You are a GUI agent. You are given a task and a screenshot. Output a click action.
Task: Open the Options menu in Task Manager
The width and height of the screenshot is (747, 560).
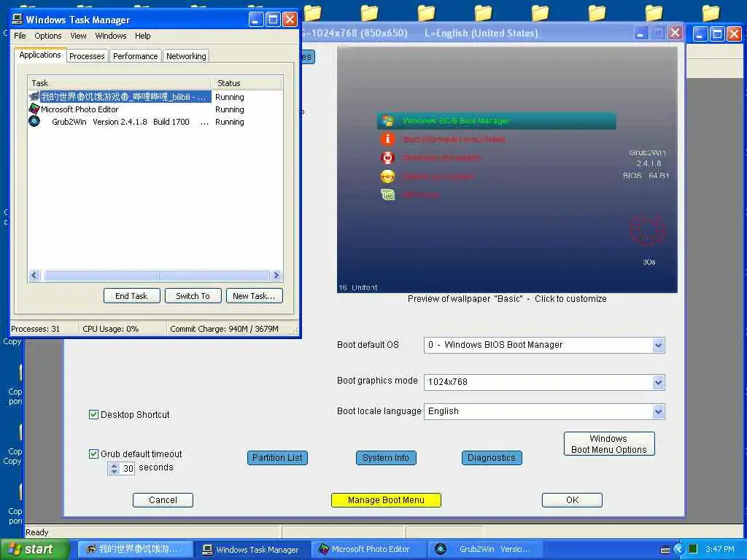point(48,36)
